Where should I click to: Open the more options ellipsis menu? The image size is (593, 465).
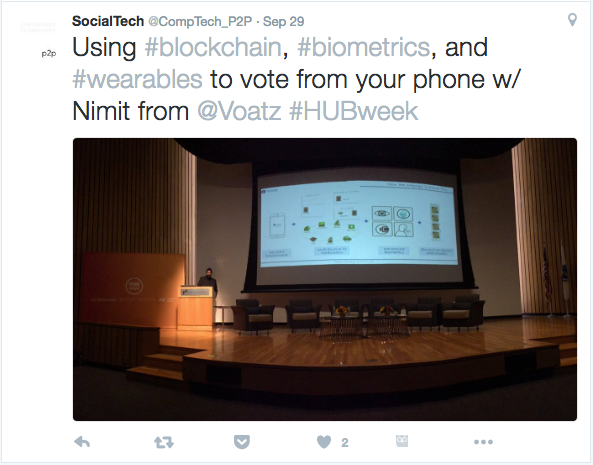[483, 442]
